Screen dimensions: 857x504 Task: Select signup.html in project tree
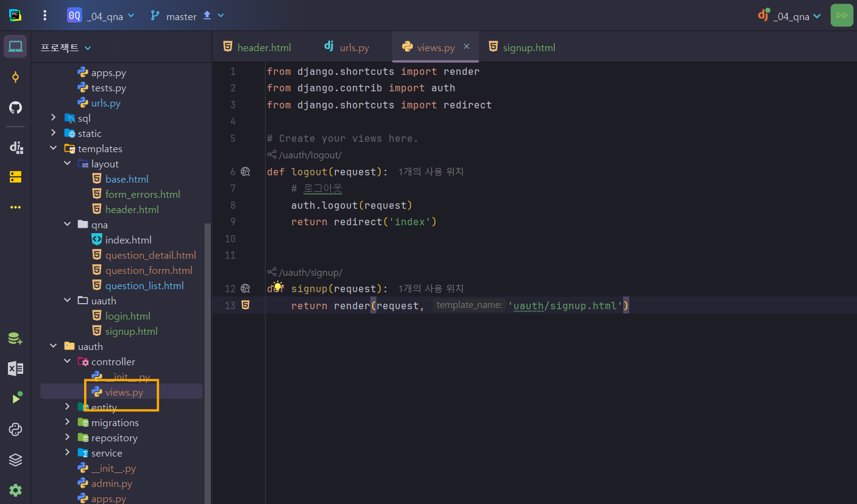tap(131, 331)
